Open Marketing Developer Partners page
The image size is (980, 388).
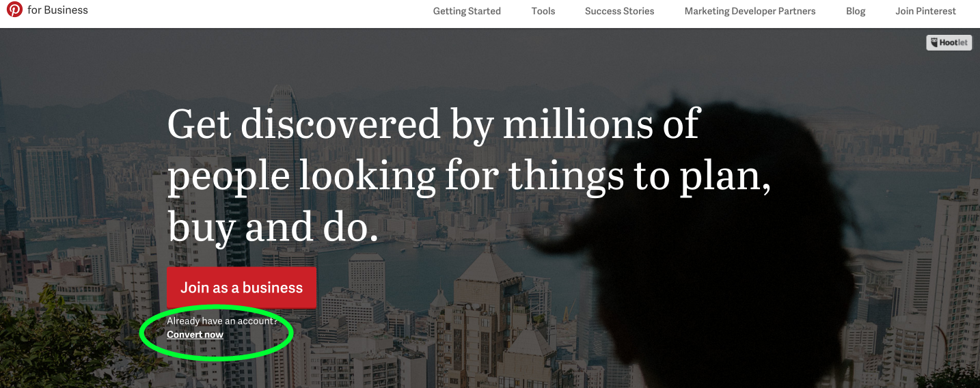[x=750, y=11]
